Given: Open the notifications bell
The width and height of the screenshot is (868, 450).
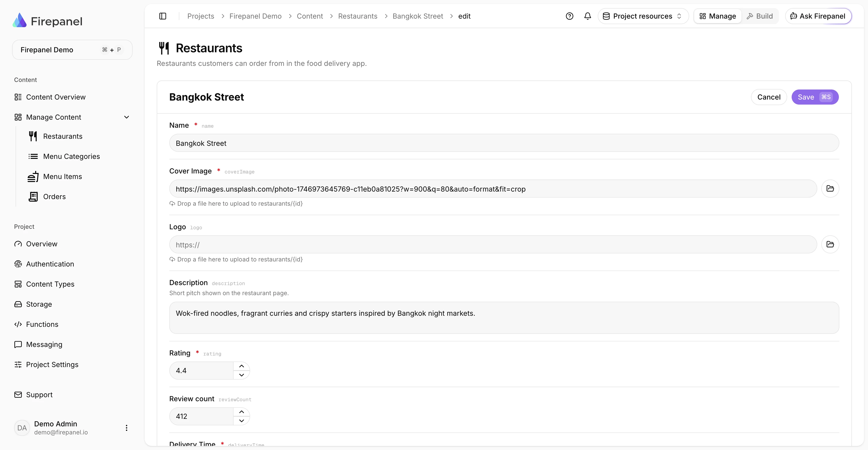Looking at the screenshot, I should (588, 16).
